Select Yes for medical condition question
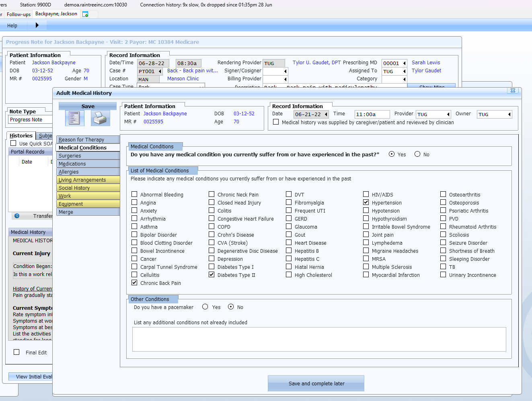Screen dimensions: 532x401 click(392, 154)
